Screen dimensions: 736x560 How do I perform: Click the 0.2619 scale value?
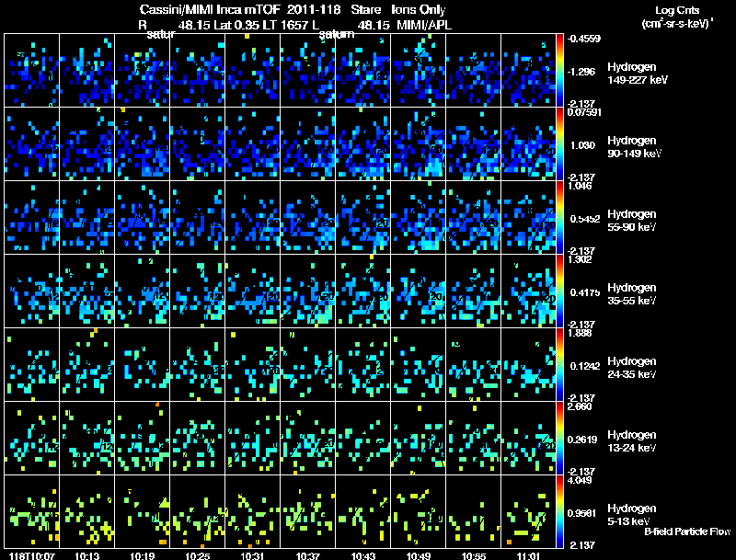tap(584, 440)
